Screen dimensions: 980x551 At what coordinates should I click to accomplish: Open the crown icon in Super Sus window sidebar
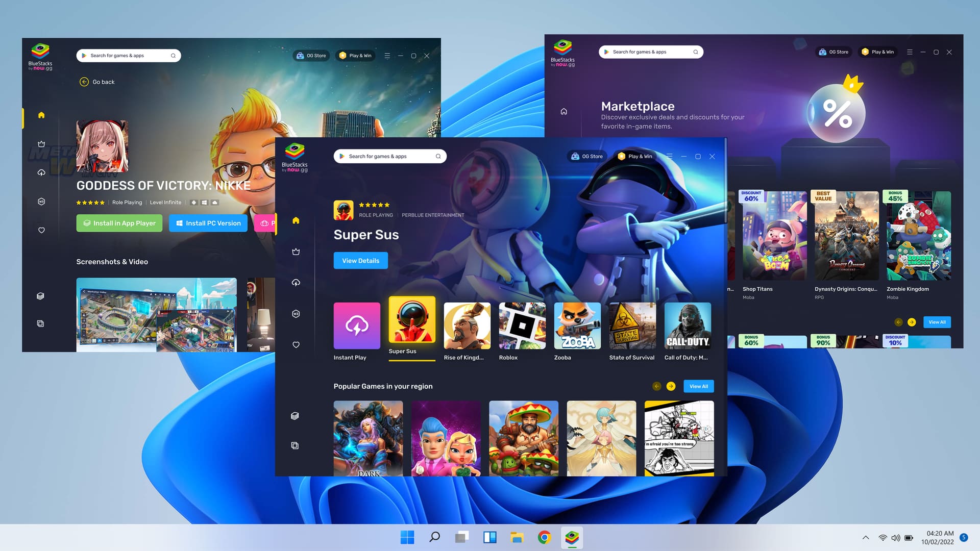[296, 252]
